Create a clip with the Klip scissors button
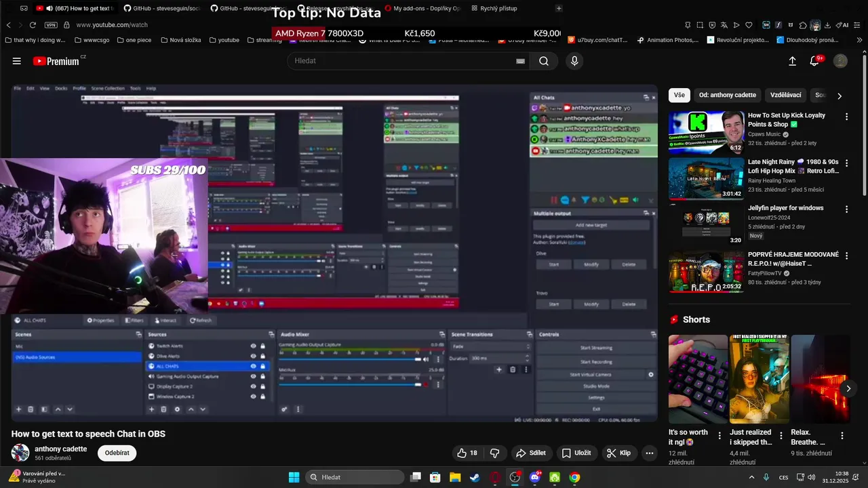The width and height of the screenshot is (868, 488). pos(618,453)
